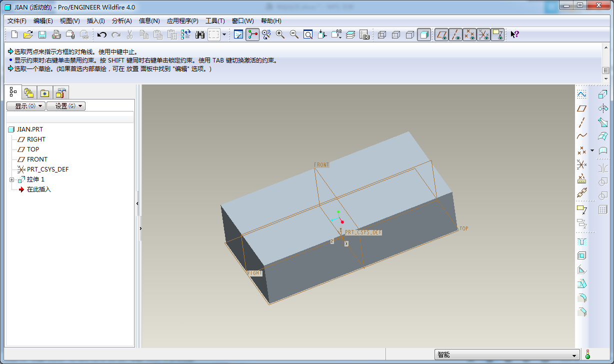Viewport: 614px width, 364px height.
Task: Select the FRONT plane in model tree
Action: pos(37,159)
